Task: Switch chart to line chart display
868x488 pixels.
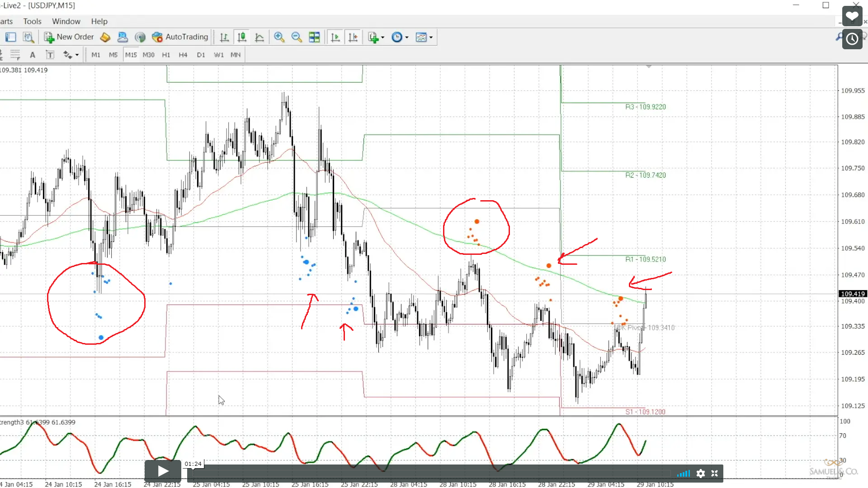Action: (x=259, y=37)
